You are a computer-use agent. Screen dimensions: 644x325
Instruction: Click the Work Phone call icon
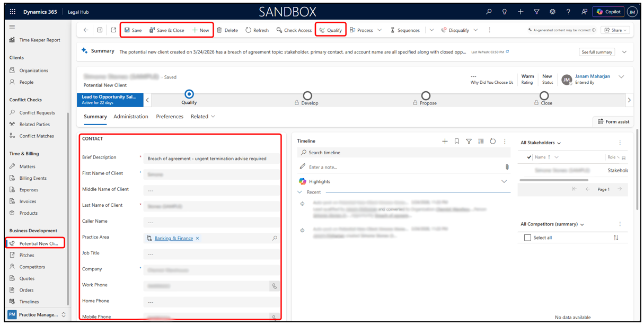(x=274, y=286)
